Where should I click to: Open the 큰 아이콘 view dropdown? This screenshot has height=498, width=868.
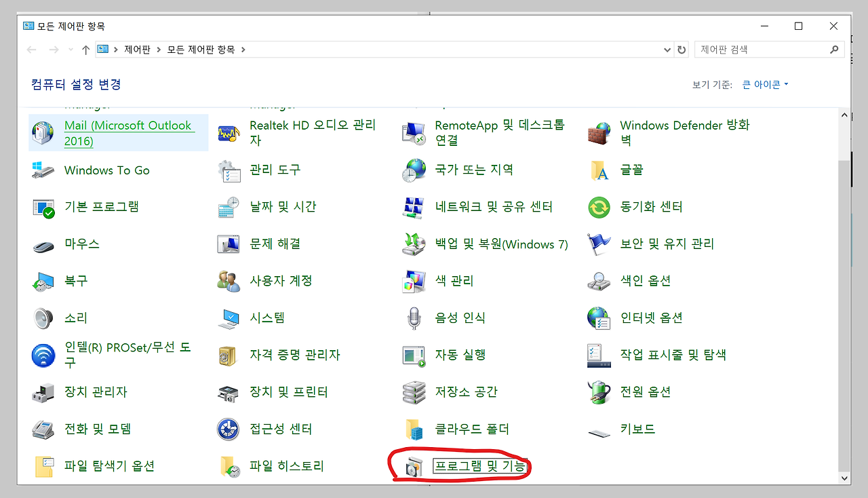point(766,85)
